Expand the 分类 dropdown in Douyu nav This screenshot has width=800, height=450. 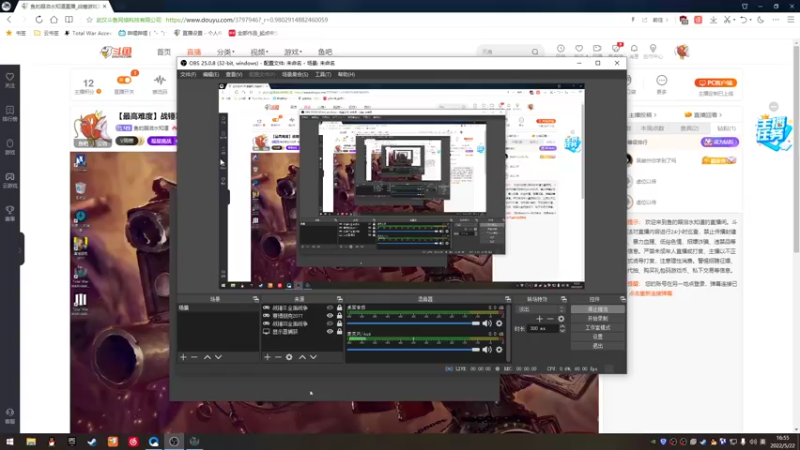tap(225, 52)
